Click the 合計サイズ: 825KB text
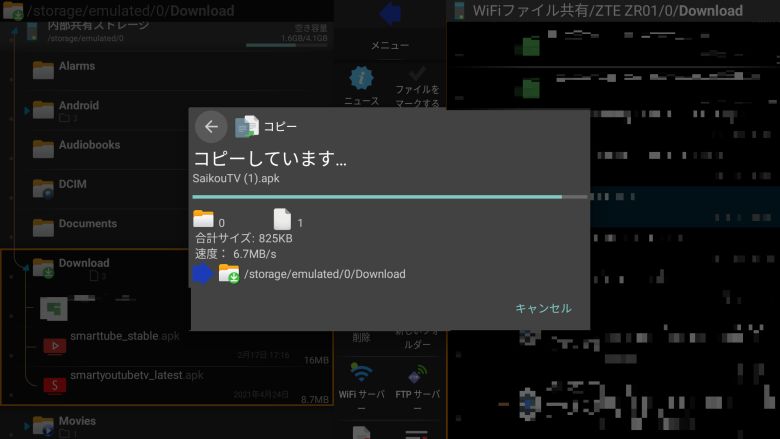The width and height of the screenshot is (780, 439). (x=244, y=238)
